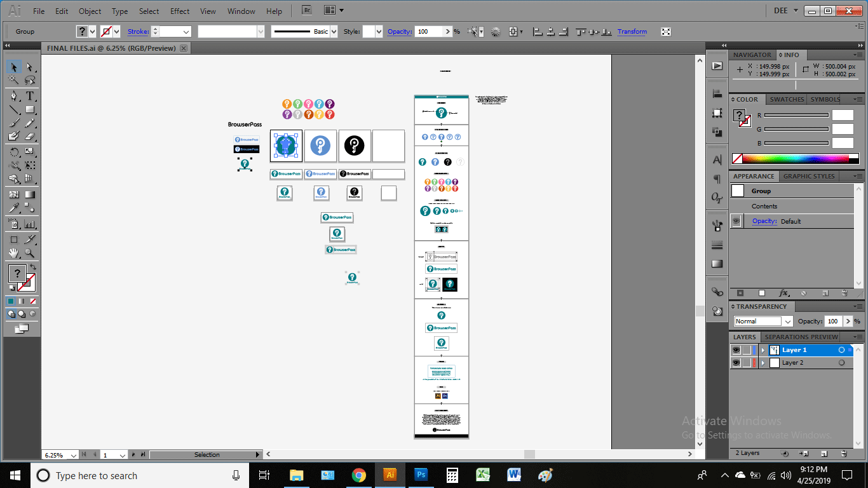
Task: Toggle visibility of Layer 1
Action: 736,350
